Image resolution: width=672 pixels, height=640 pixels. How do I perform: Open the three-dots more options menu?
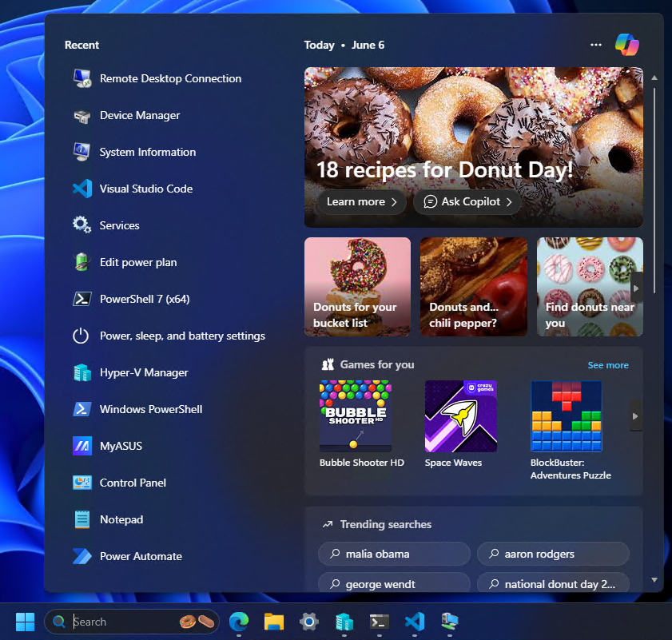tap(595, 45)
